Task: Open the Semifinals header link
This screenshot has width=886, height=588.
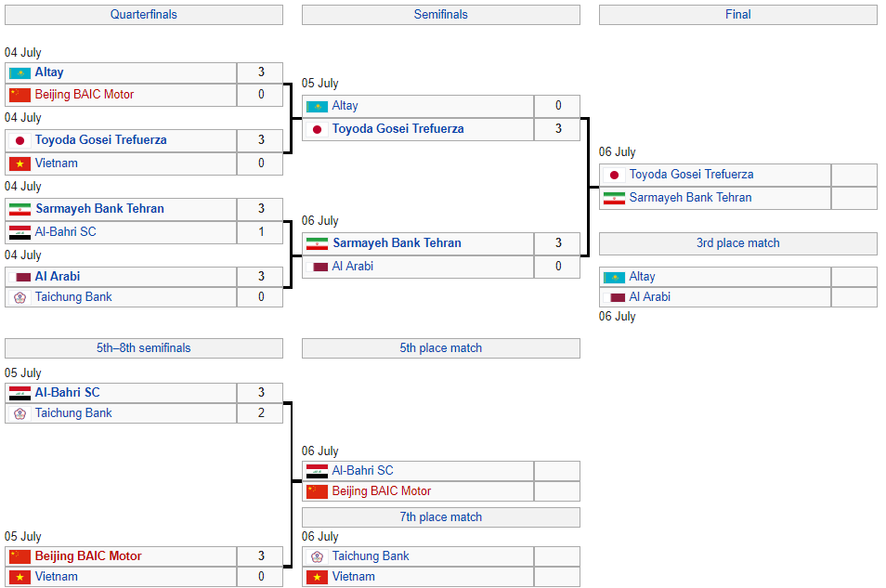Action: [x=441, y=15]
